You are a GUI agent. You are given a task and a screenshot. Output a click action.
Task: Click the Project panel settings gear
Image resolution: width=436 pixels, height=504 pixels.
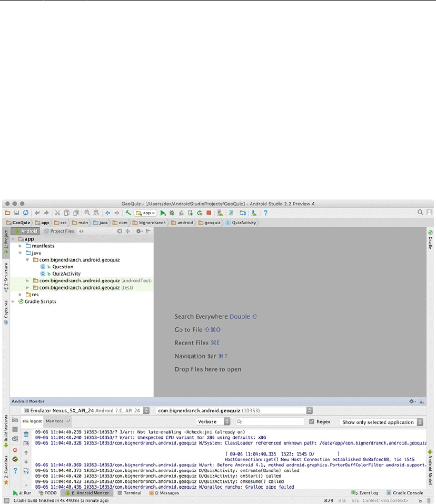[x=139, y=231]
